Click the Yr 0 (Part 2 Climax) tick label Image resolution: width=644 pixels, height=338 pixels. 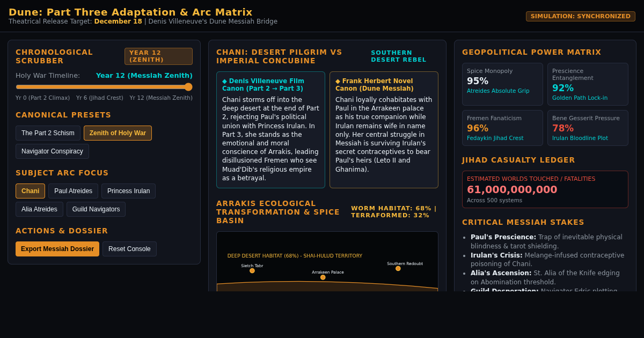click(x=42, y=98)
